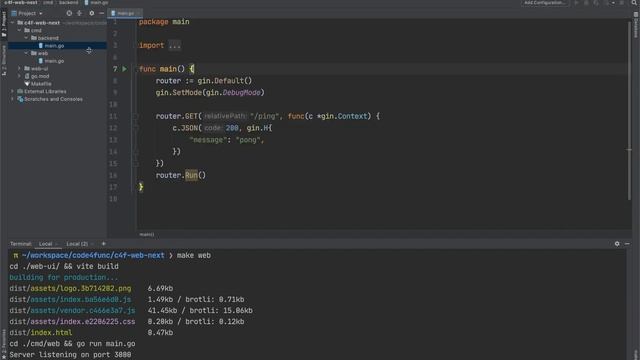Viewport: 640px width, 360px height.
Task: Click Add Configuration button
Action: (x=544, y=3)
